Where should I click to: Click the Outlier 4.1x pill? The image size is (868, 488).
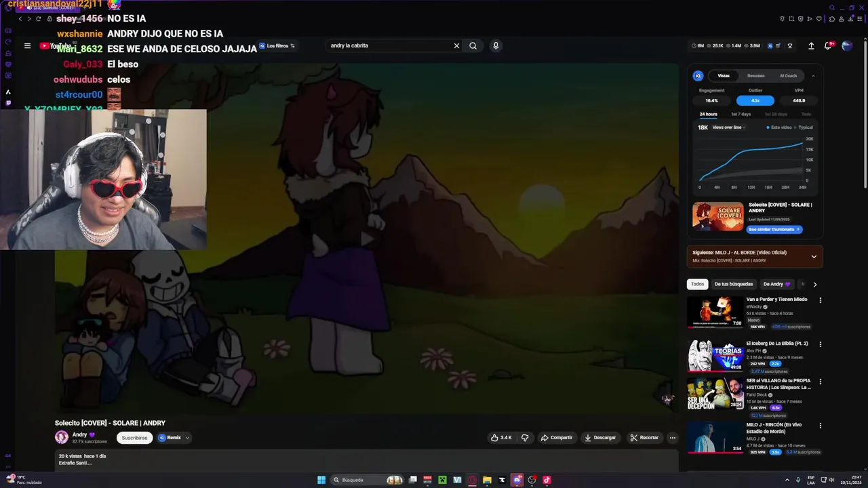click(755, 100)
